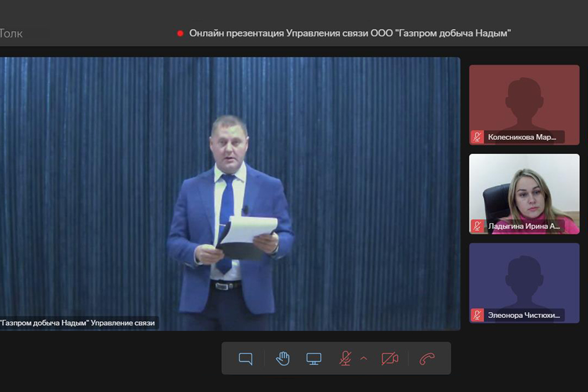This screenshot has width=588, height=392.
Task: Click the "Управление связи" speaker name label
Action: [x=78, y=323]
